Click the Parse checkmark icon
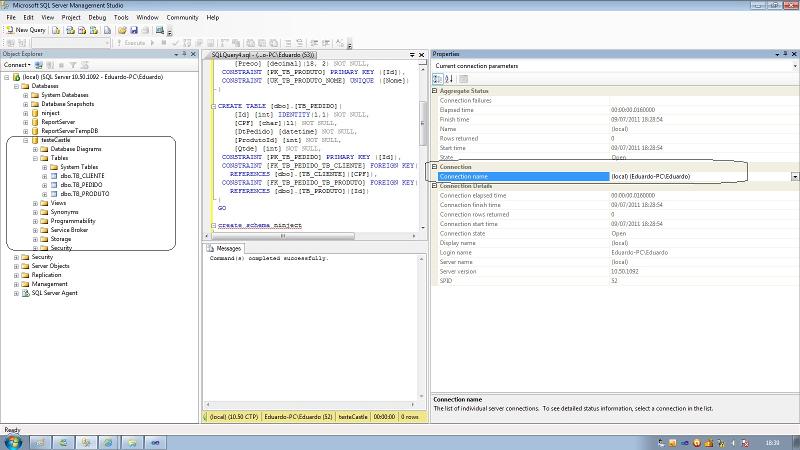 (176, 43)
